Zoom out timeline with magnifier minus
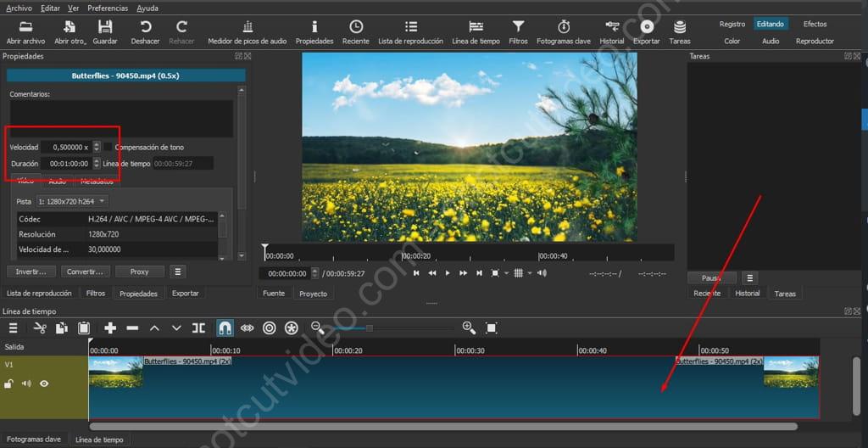Image resolution: width=868 pixels, height=448 pixels. (317, 328)
